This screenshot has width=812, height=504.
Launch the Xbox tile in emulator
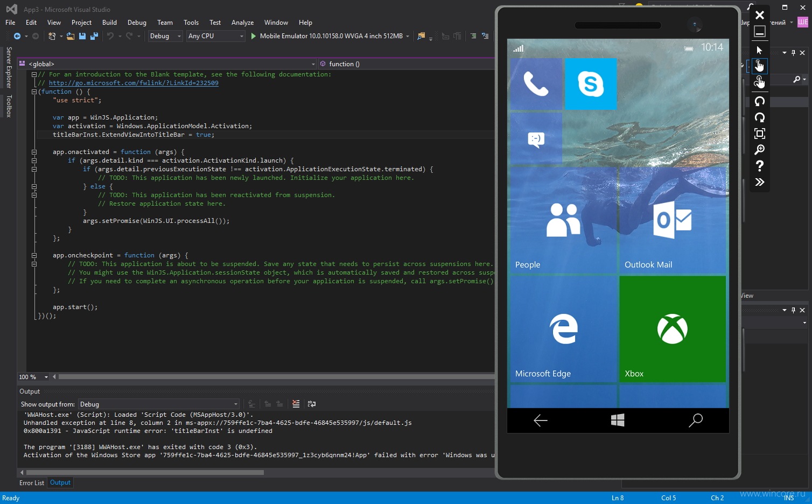coord(673,329)
